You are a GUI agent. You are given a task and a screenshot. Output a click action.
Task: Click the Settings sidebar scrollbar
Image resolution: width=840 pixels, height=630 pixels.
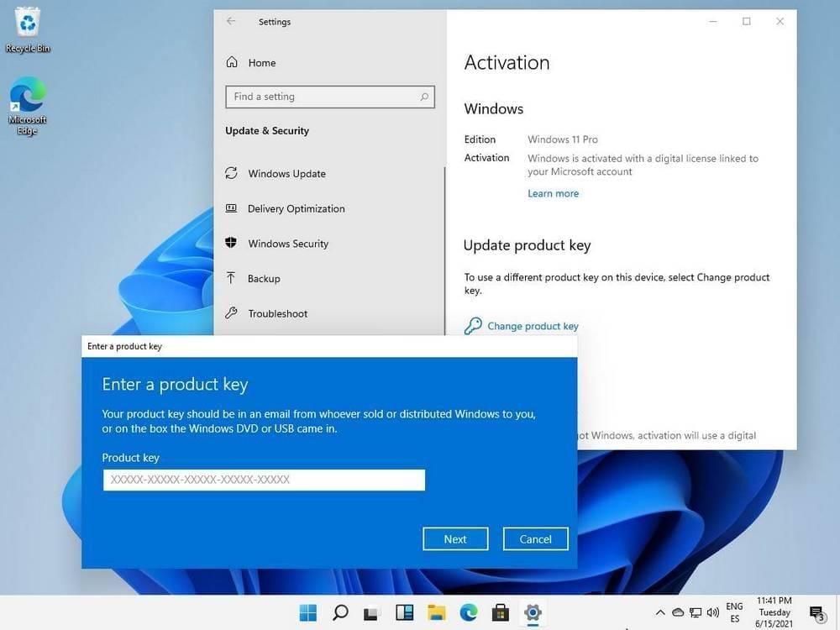(x=444, y=250)
